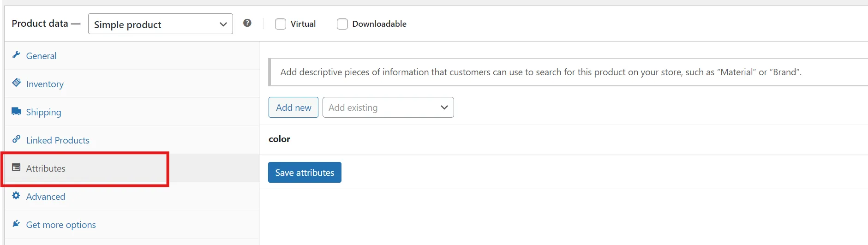This screenshot has width=868, height=245.
Task: Click the Get more options plug icon
Action: pyautogui.click(x=16, y=224)
